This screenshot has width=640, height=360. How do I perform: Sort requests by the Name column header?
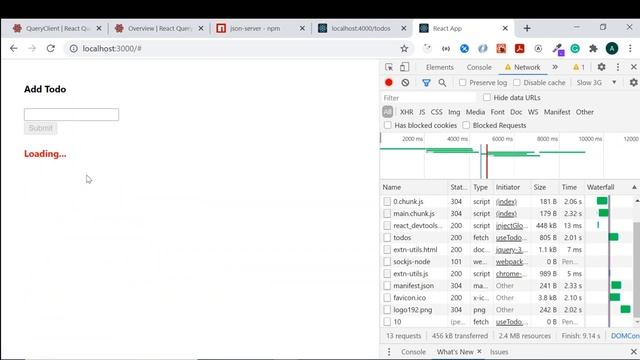413,187
